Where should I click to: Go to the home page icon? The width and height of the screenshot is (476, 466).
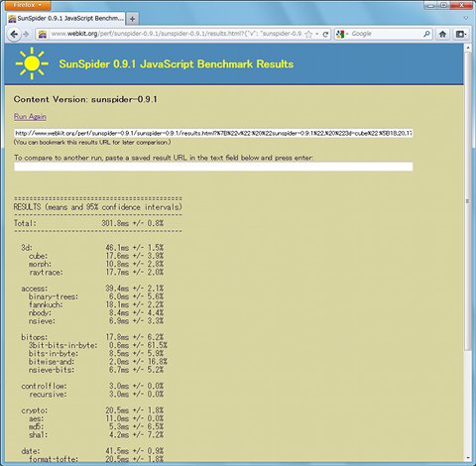[442, 34]
